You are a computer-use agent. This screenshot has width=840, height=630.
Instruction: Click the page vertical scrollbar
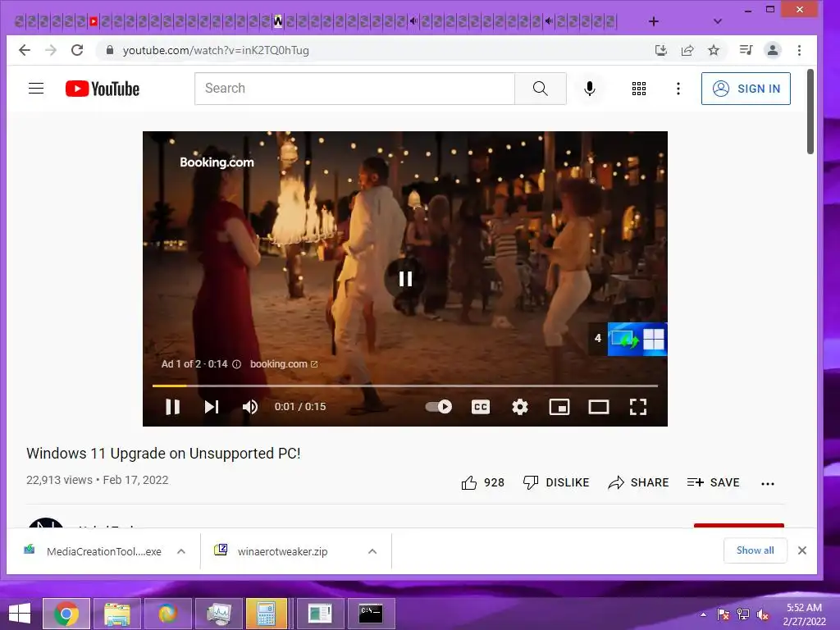point(810,112)
